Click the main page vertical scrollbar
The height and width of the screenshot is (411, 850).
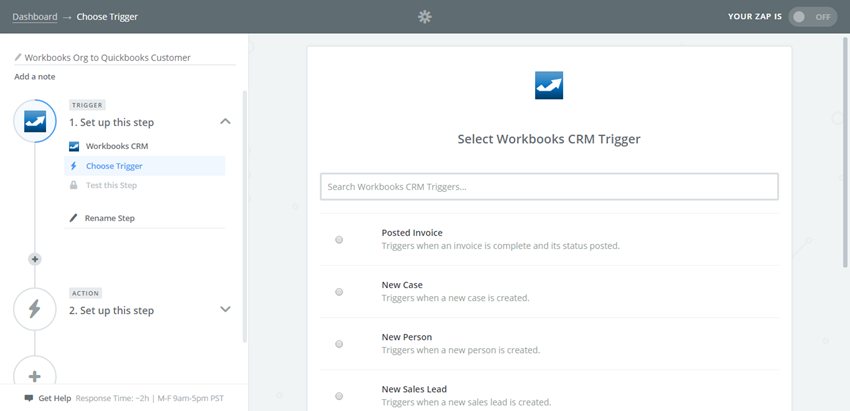pos(846,152)
